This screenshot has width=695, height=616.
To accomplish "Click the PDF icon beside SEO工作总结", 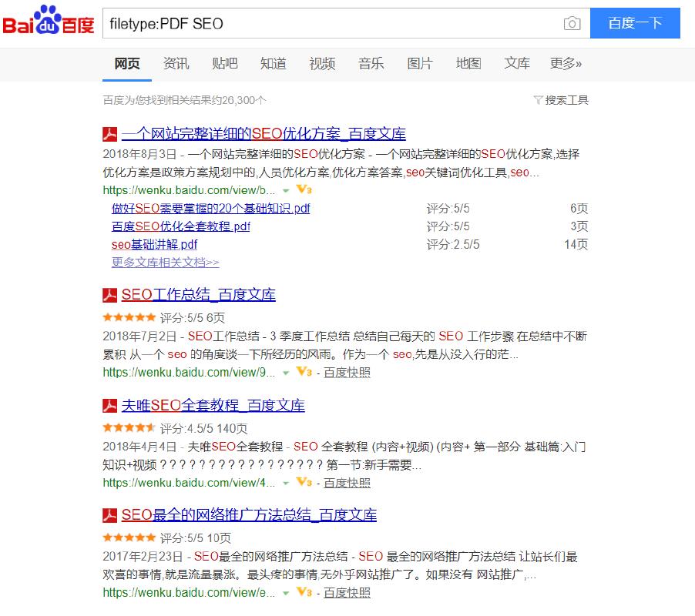I will (x=110, y=294).
